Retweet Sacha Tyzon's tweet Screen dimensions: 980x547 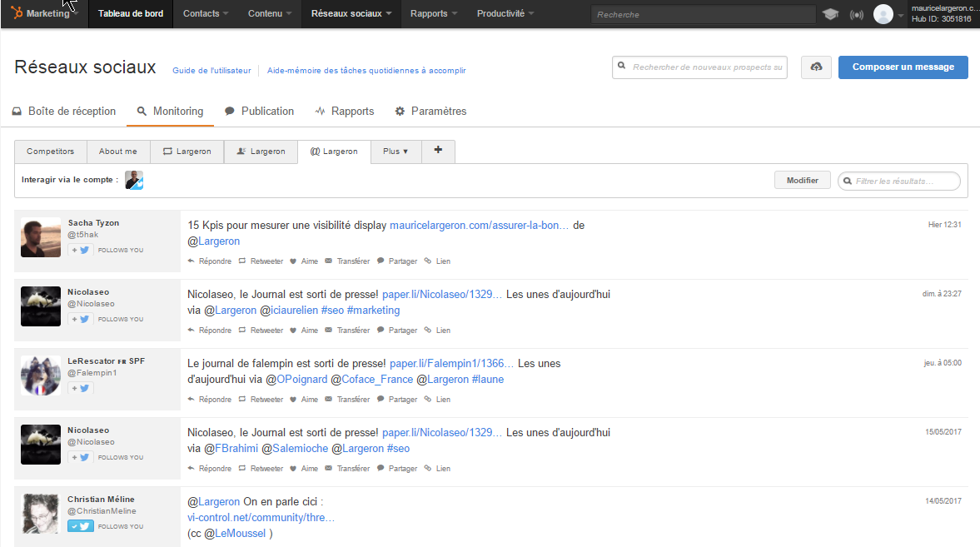pos(261,261)
